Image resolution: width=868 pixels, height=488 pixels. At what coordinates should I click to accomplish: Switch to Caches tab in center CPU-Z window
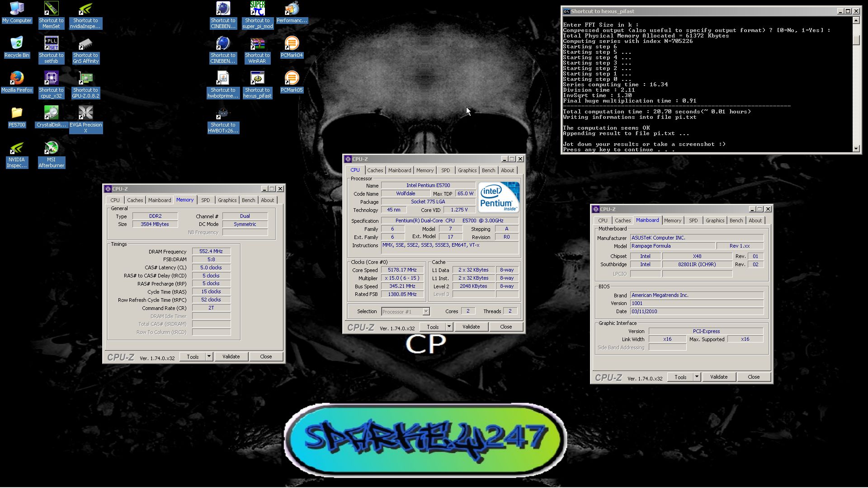(375, 170)
